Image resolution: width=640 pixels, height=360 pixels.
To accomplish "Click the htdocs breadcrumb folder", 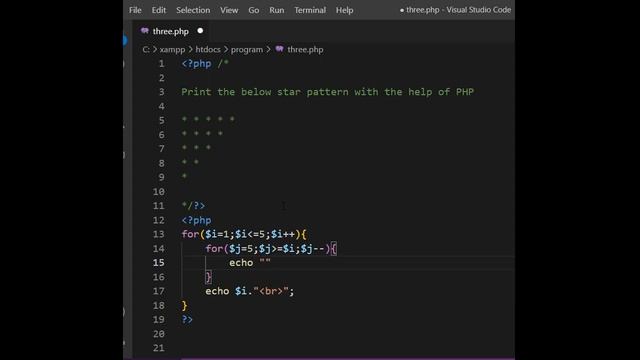I will 208,49.
